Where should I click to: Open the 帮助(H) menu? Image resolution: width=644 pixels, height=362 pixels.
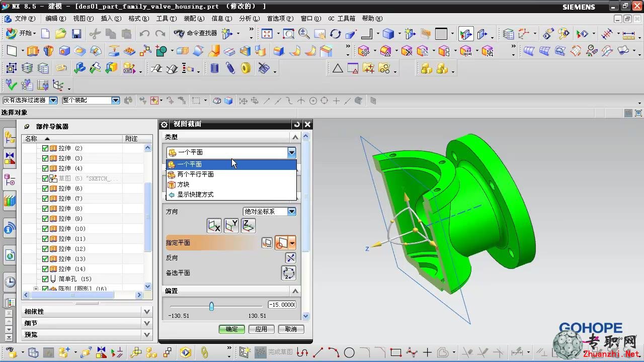(x=372, y=19)
